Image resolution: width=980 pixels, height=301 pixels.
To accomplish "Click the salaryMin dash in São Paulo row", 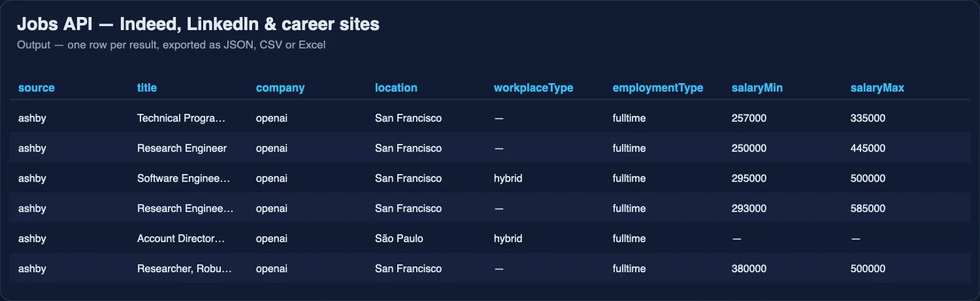I will (736, 239).
